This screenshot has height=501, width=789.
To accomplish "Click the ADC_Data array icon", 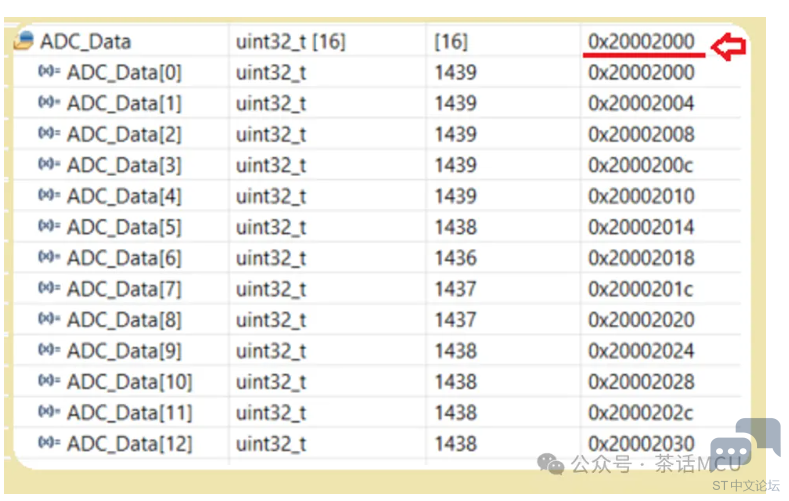I will point(24,41).
